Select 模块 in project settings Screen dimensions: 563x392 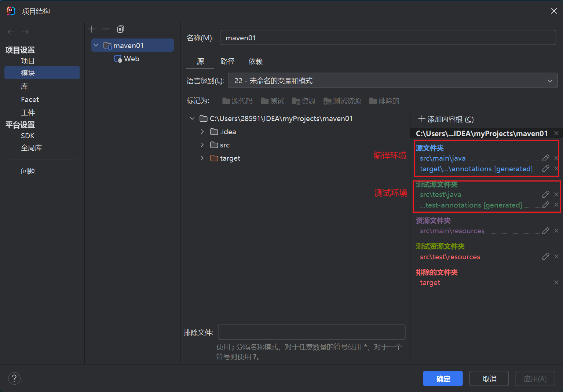pos(42,73)
